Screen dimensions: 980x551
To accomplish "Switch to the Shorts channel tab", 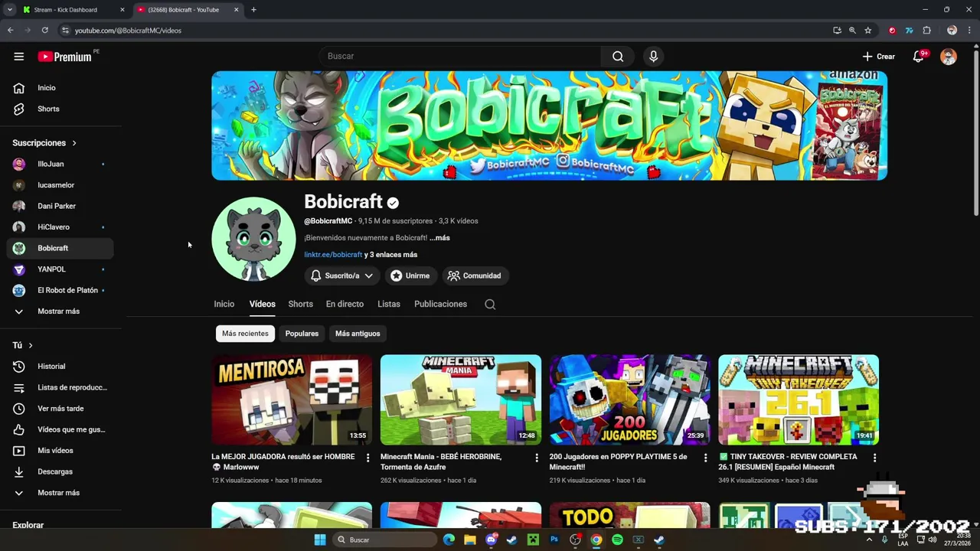I will coord(300,305).
